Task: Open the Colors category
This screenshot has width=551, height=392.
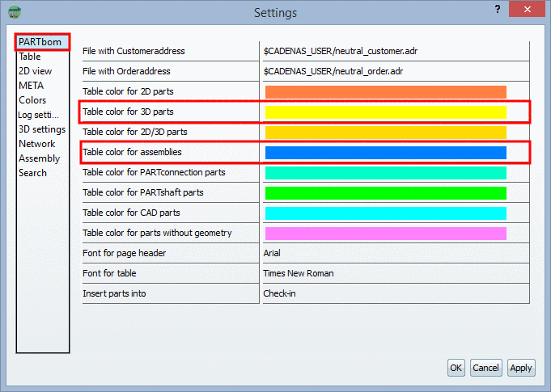Action: 32,100
